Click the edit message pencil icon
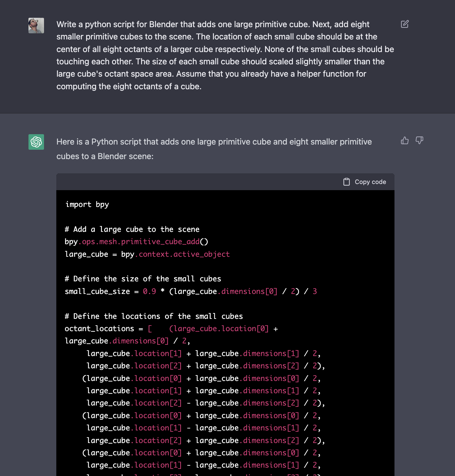 click(405, 24)
